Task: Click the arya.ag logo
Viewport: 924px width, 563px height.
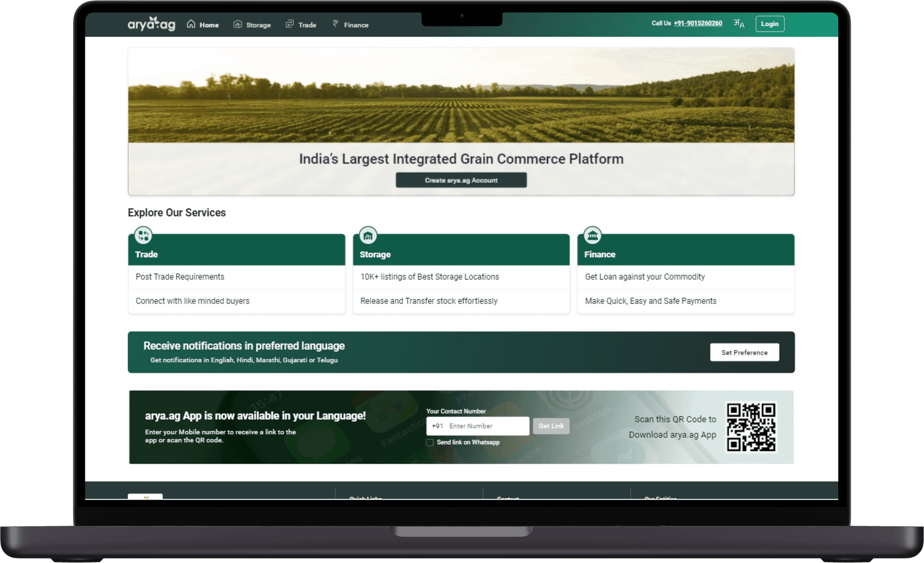Action: (x=152, y=23)
